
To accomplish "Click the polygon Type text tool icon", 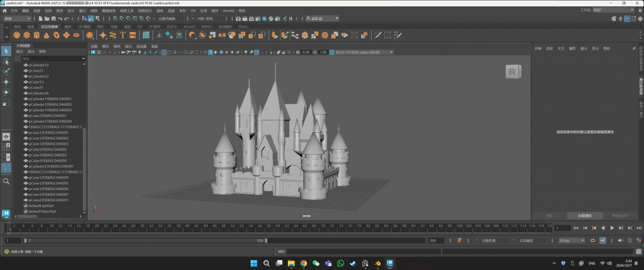I will tap(123, 35).
